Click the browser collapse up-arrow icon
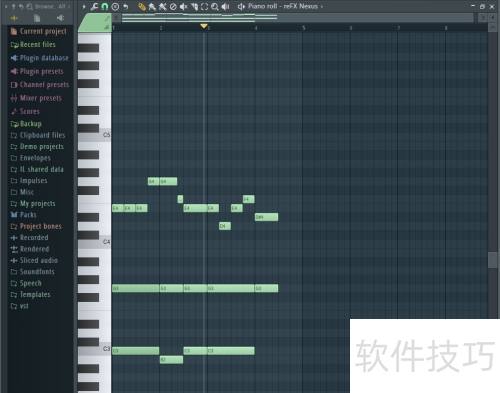Image resolution: width=500 pixels, height=393 pixels. coord(14,6)
